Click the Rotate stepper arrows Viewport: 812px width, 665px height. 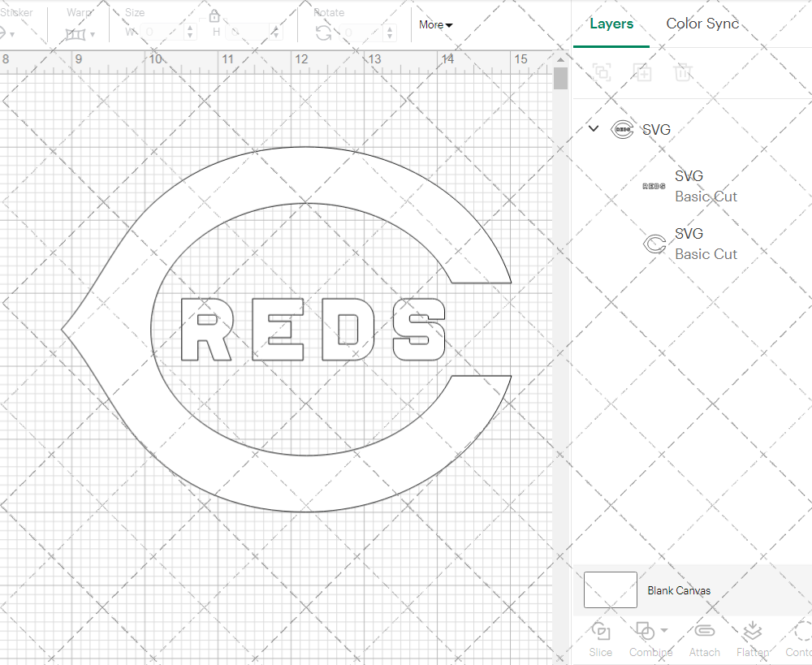click(390, 32)
